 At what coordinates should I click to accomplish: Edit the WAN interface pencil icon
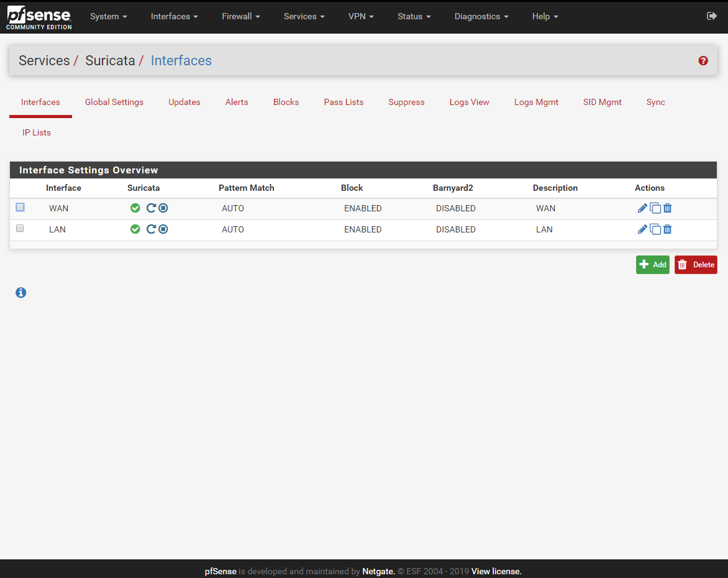coord(642,208)
